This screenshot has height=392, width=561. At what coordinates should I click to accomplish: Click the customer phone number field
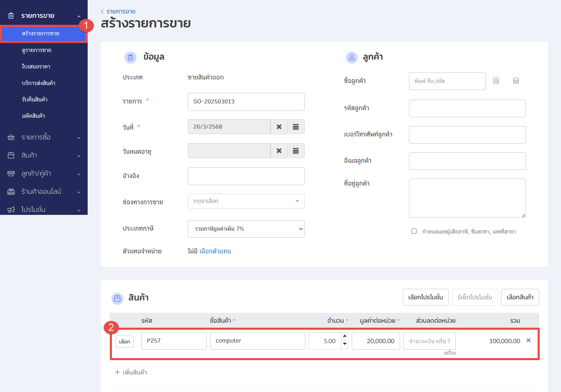click(x=467, y=134)
